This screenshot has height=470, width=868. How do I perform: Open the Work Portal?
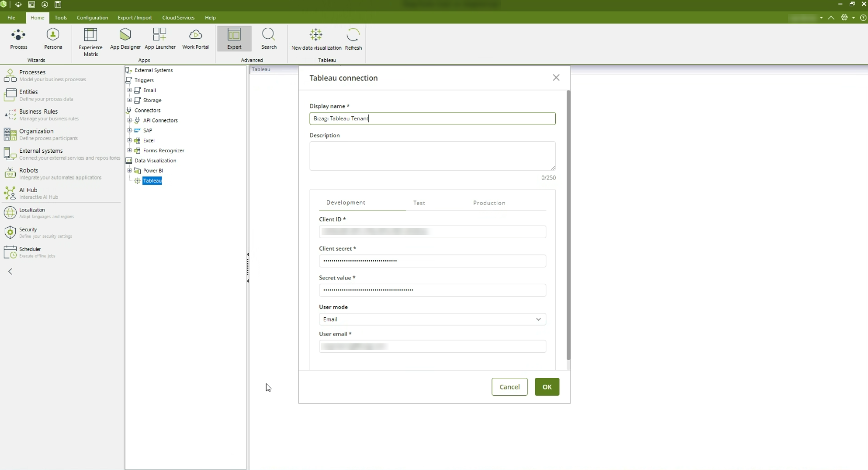[x=196, y=39]
